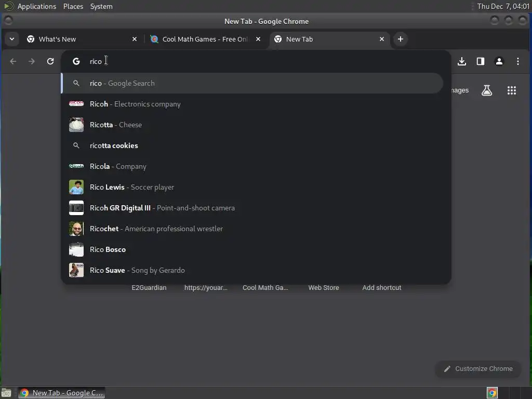The image size is (532, 399).
Task: Open the Web Store shortcut
Action: pos(324,287)
